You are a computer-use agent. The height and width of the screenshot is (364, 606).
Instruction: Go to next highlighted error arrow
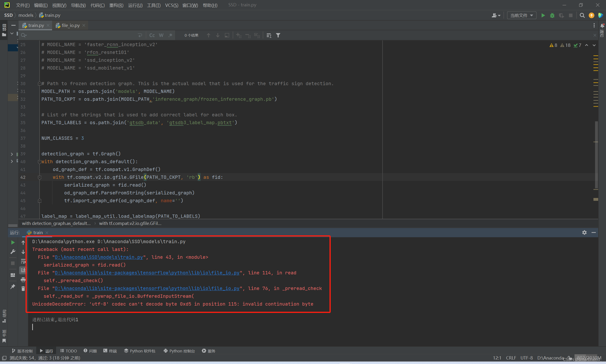[594, 45]
